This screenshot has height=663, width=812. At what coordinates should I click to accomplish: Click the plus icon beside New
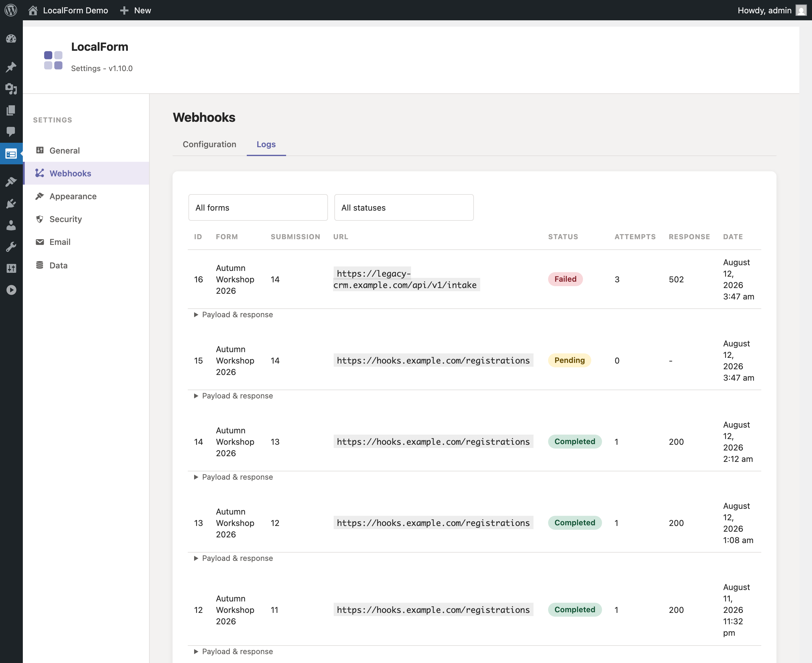124,10
